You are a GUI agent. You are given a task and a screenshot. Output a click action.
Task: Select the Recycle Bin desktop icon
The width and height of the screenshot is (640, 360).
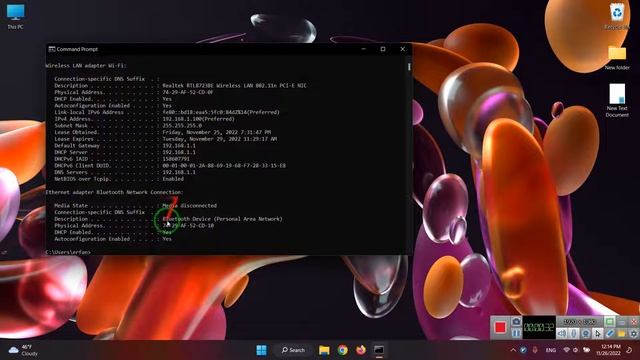[x=617, y=16]
